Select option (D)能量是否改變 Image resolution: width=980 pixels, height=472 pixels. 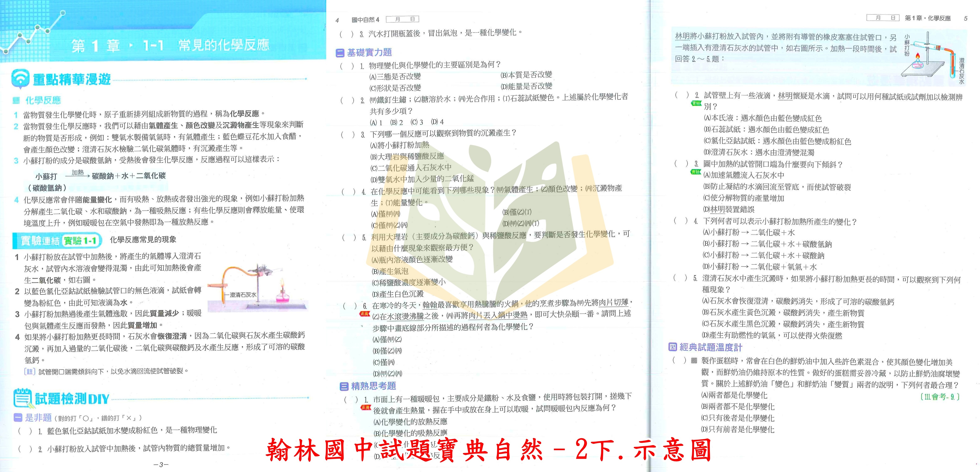(527, 86)
